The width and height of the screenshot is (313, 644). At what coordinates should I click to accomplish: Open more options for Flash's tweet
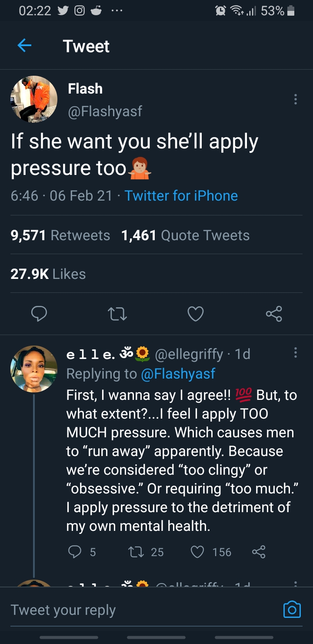(296, 99)
